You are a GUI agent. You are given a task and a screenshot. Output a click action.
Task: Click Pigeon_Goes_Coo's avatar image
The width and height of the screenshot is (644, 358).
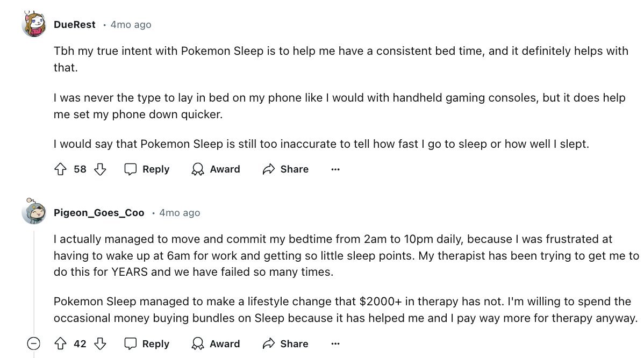(34, 212)
